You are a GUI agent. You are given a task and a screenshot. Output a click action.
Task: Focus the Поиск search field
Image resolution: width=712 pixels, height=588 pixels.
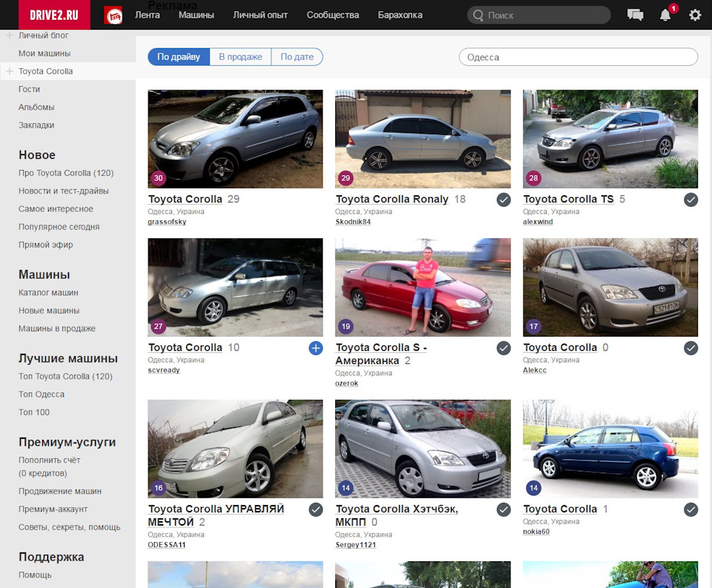pyautogui.click(x=539, y=15)
